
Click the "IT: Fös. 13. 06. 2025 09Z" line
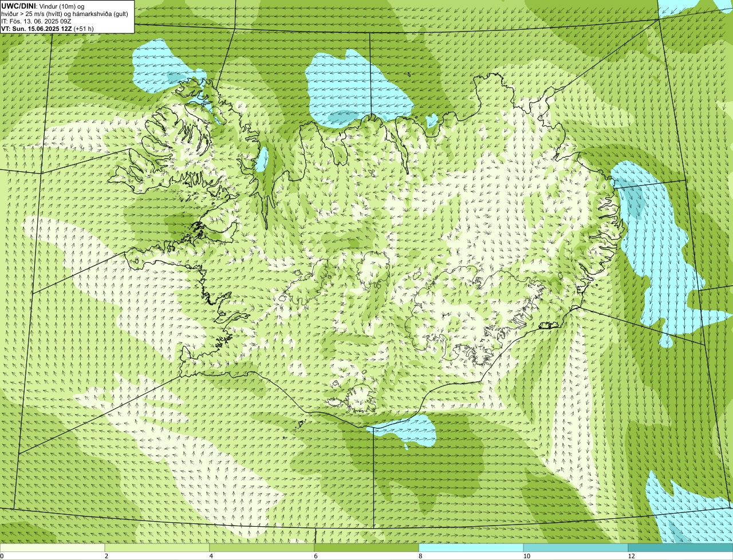click(x=36, y=21)
